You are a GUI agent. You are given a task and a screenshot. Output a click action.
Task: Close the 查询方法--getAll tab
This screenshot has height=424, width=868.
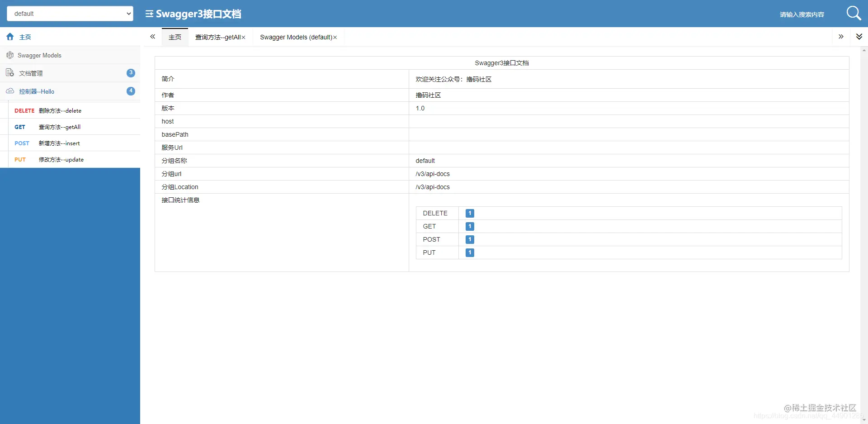coord(243,38)
